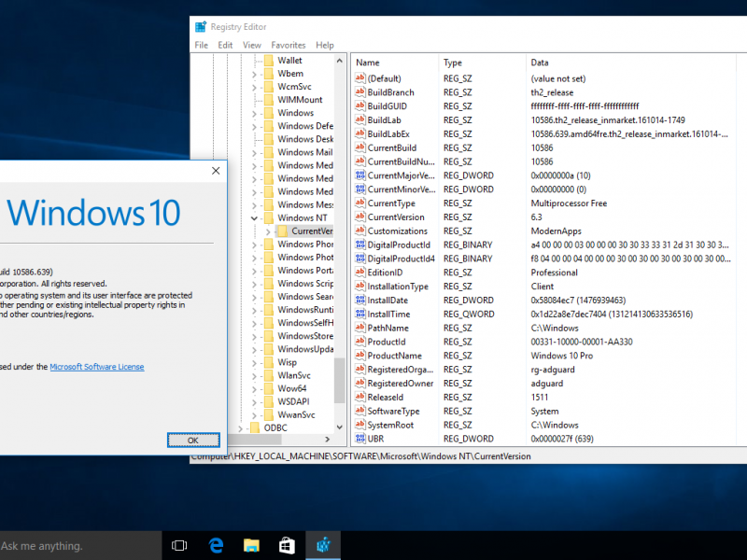Select the PathName value name

coord(388,329)
